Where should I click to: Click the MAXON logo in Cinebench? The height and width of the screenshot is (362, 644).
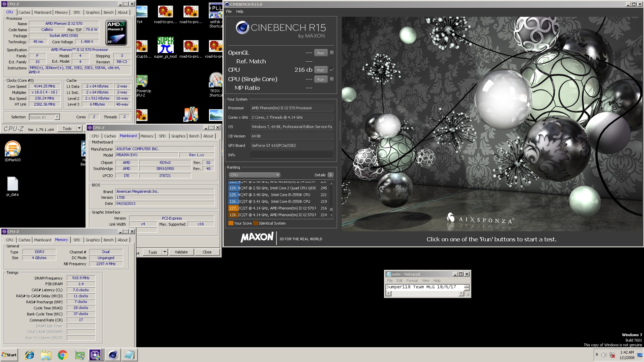click(257, 237)
